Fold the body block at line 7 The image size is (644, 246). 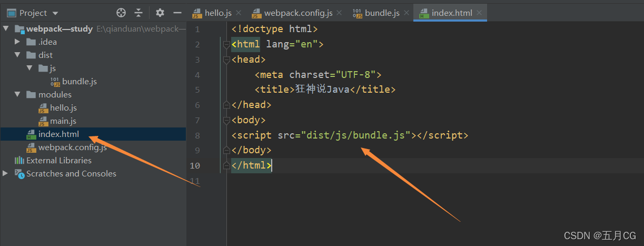226,120
